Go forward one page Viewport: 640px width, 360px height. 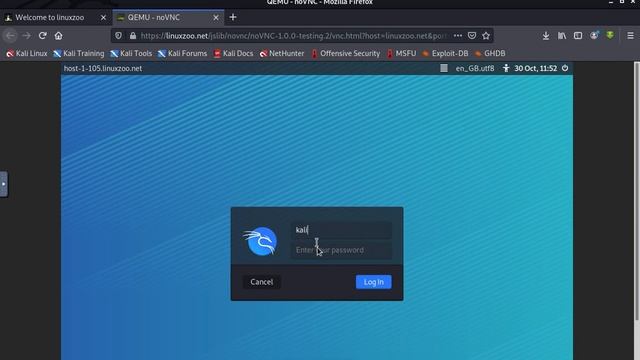pos(27,36)
